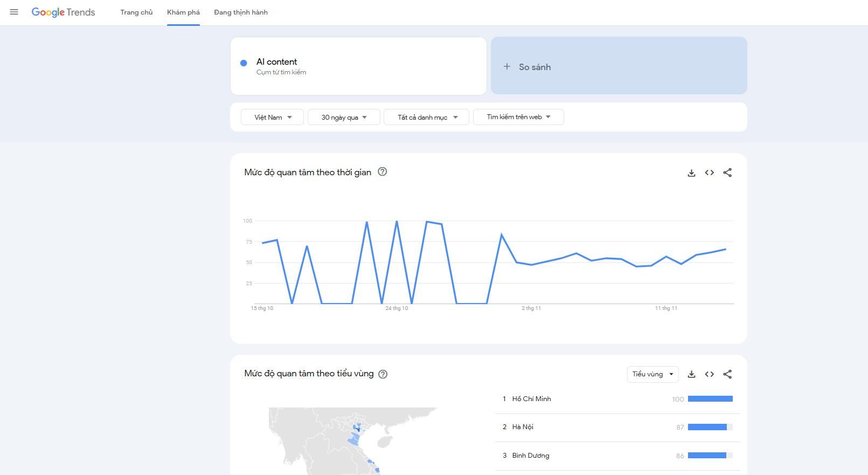Image resolution: width=868 pixels, height=475 pixels.
Task: Click the Vietnam map thumbnail
Action: click(x=353, y=441)
